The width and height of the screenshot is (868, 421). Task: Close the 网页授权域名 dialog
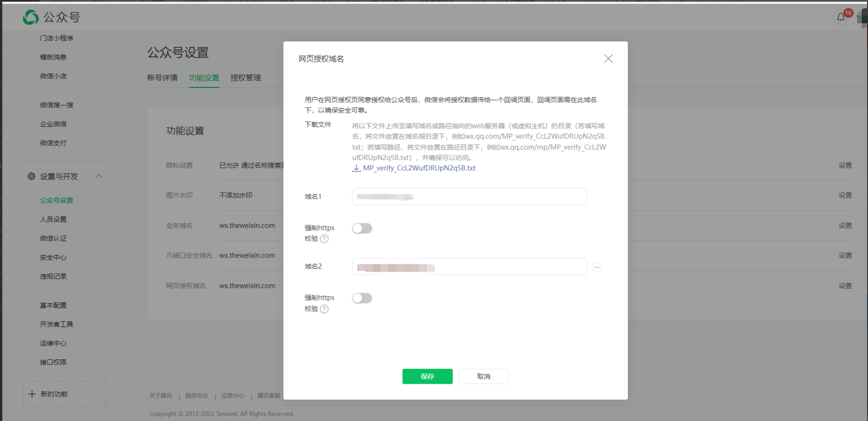608,59
